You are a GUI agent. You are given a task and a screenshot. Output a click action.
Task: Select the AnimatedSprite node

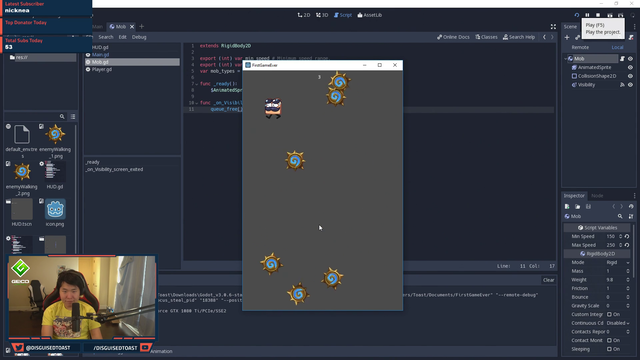[x=594, y=67]
